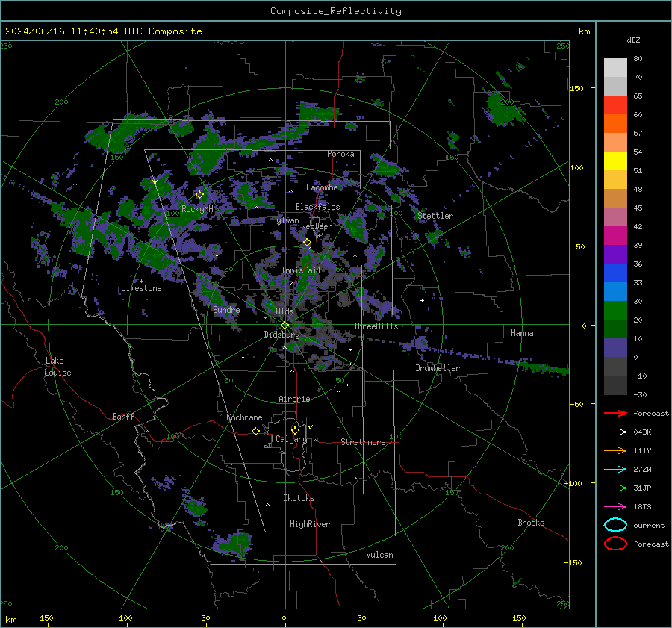Select the 33 dBZ blue swatch

[615, 273]
